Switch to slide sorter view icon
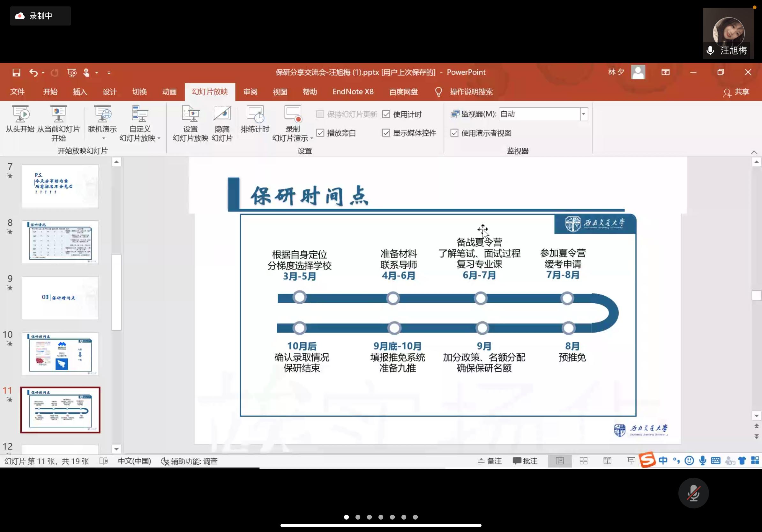762x532 pixels. (x=583, y=461)
